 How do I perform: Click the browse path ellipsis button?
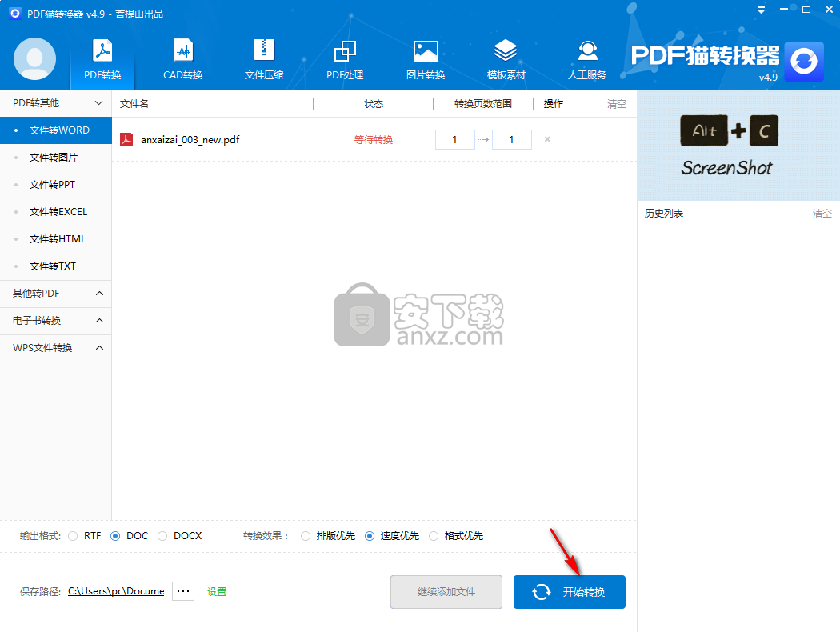tap(183, 591)
